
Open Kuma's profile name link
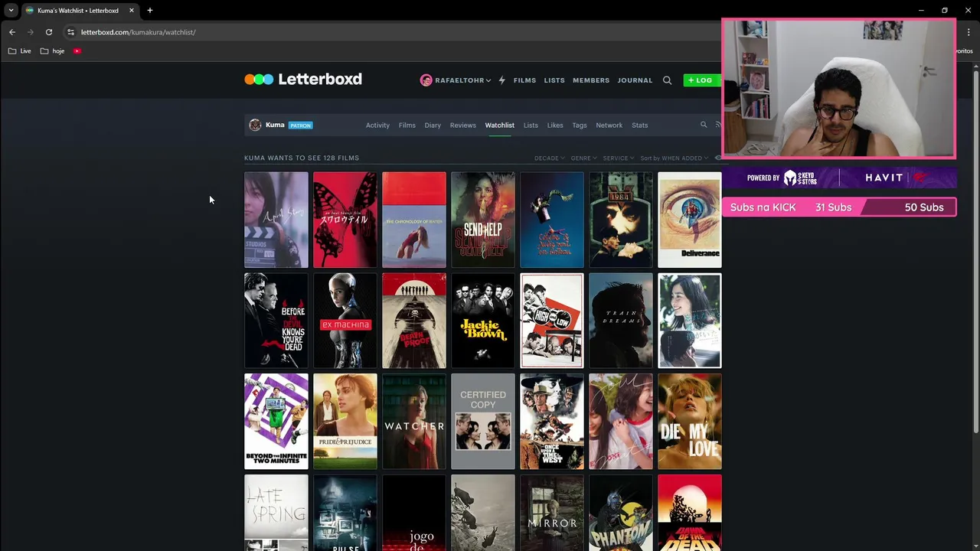[x=275, y=125]
